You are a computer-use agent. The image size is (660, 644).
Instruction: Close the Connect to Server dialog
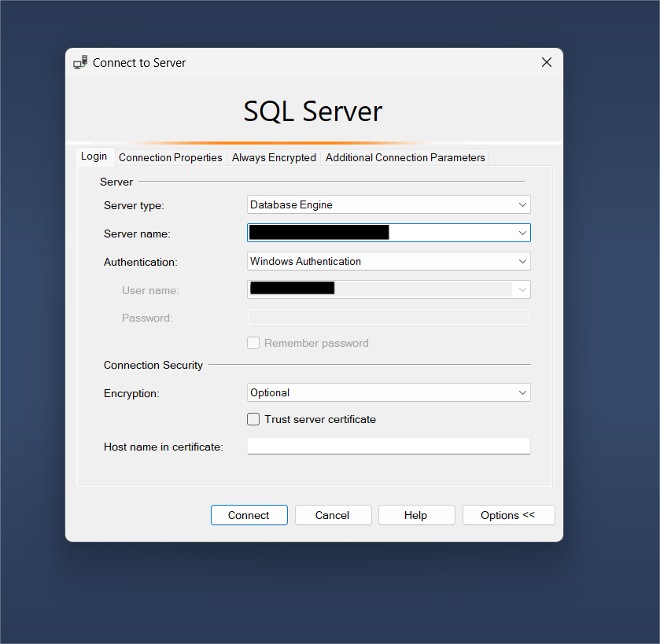[546, 61]
